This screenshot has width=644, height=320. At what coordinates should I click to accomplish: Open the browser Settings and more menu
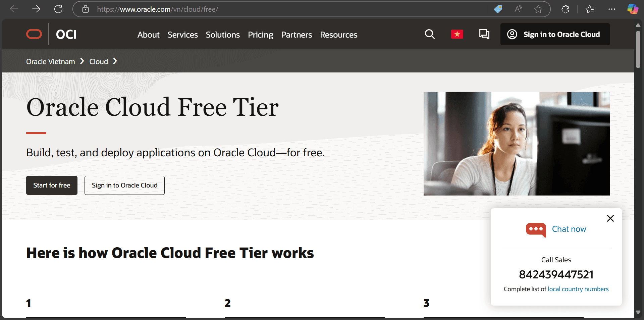pyautogui.click(x=612, y=9)
